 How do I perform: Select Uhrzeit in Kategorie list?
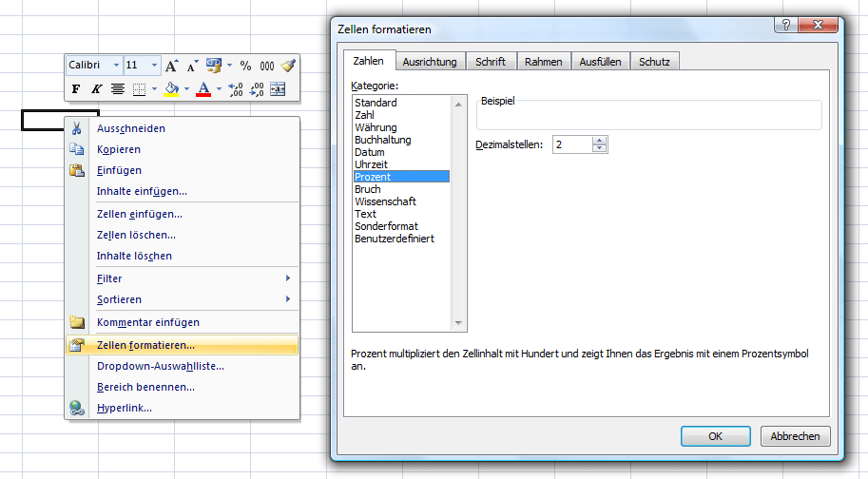point(401,164)
